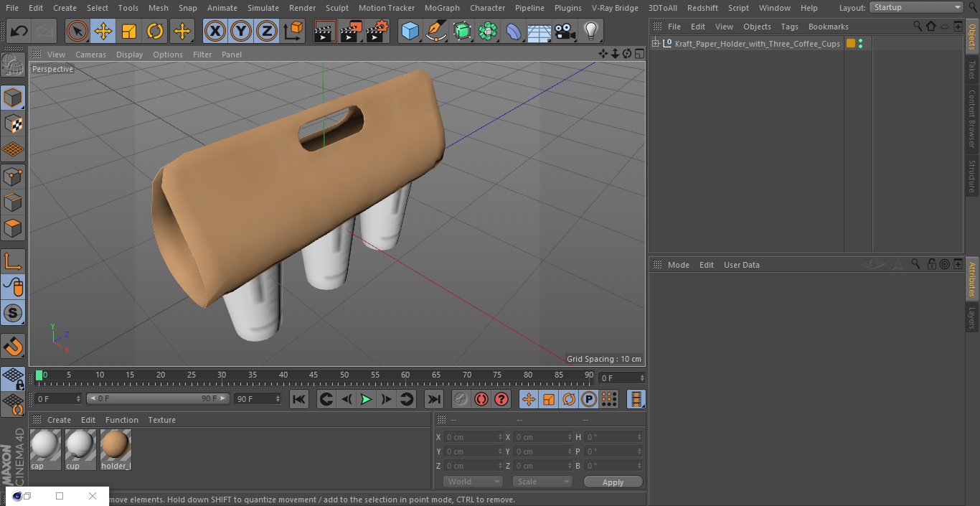Select the cap material thumbnail
Screen dimensions: 980x506
click(x=45, y=445)
